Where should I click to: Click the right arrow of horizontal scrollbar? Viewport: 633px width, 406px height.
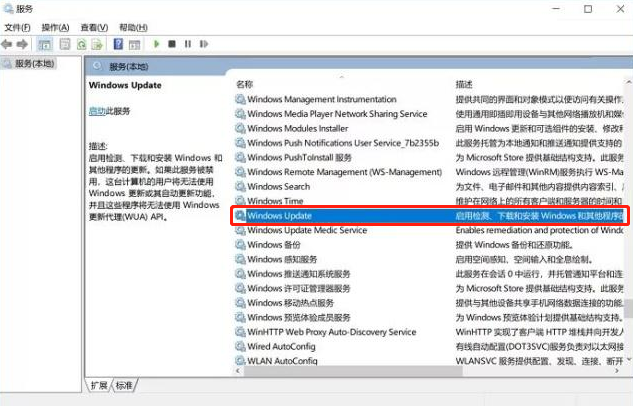(x=616, y=370)
